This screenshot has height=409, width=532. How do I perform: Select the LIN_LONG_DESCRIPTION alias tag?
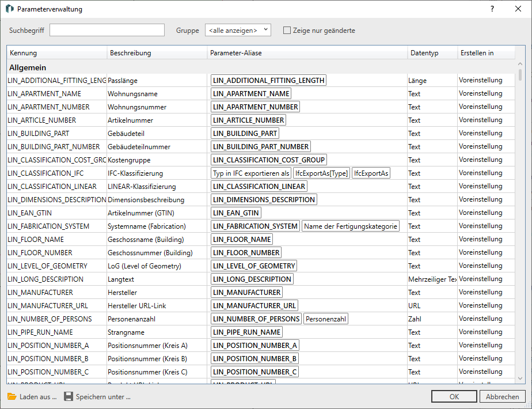(x=252, y=279)
